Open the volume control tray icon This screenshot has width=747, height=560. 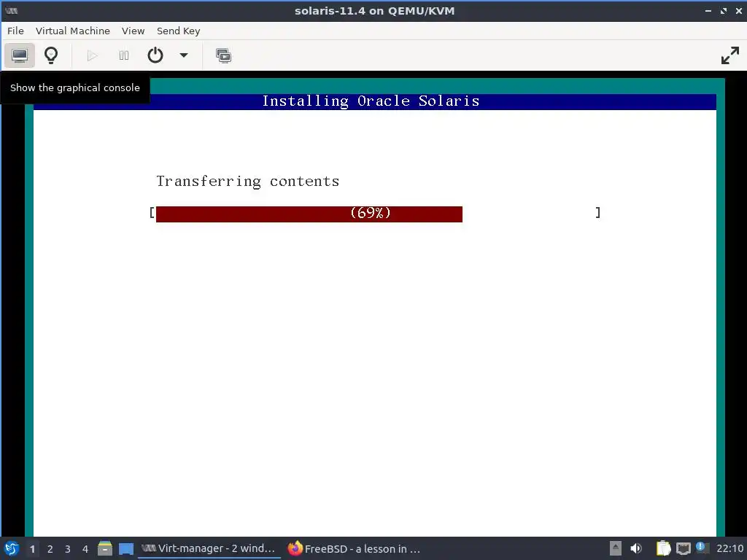(636, 548)
